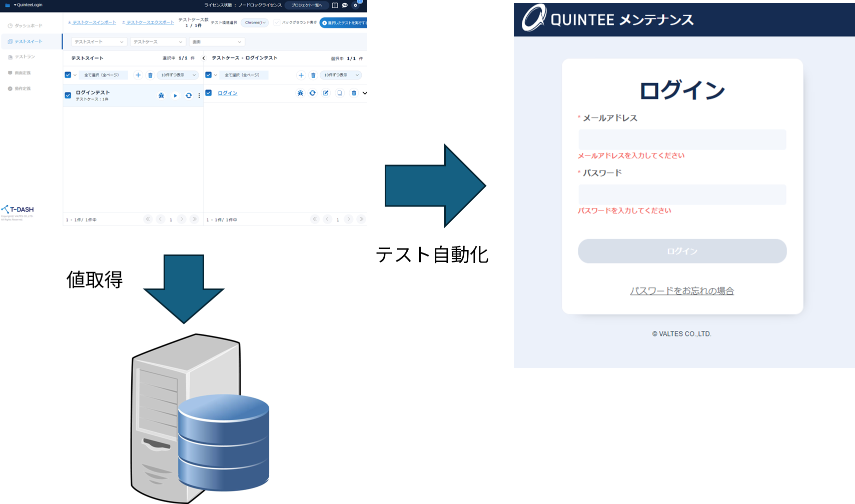
Task: Go to next page in test case pagination
Action: click(x=349, y=219)
